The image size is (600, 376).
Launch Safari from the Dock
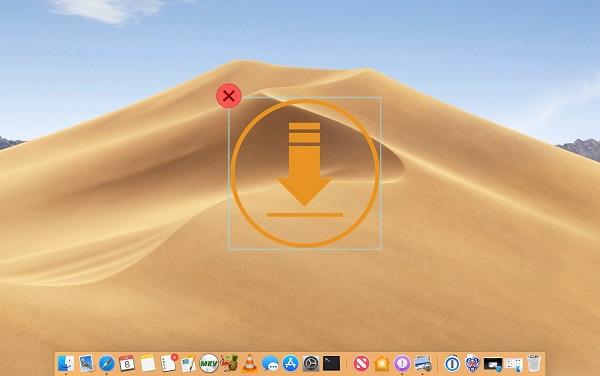coord(107,363)
